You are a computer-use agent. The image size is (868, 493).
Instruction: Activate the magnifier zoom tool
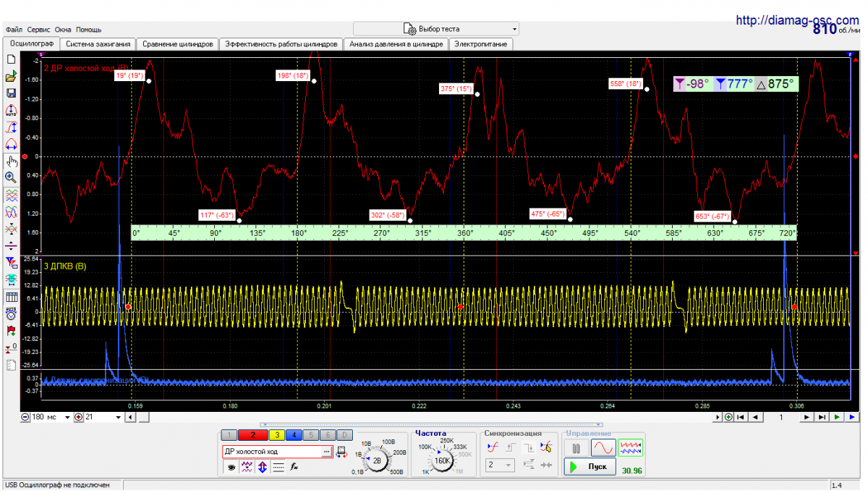click(x=11, y=177)
